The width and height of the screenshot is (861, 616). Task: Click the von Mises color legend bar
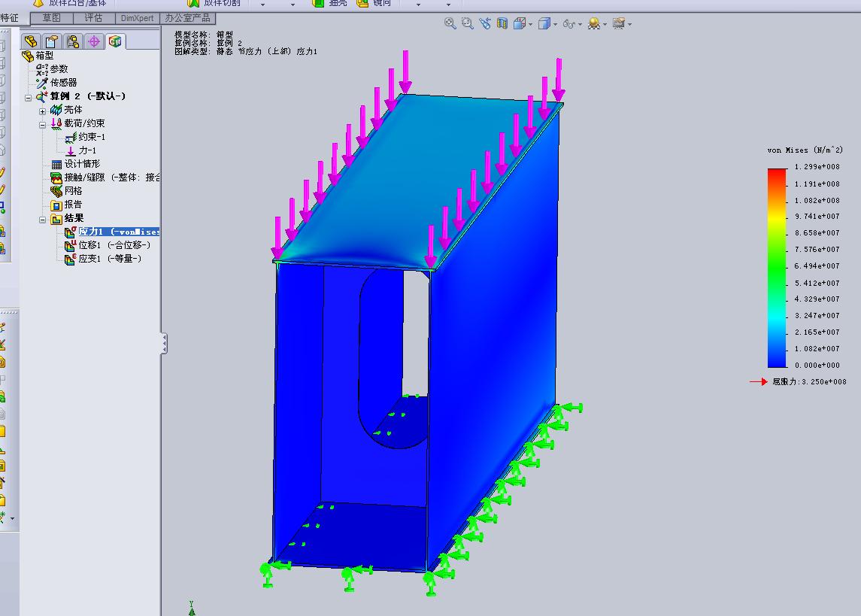[x=777, y=267]
